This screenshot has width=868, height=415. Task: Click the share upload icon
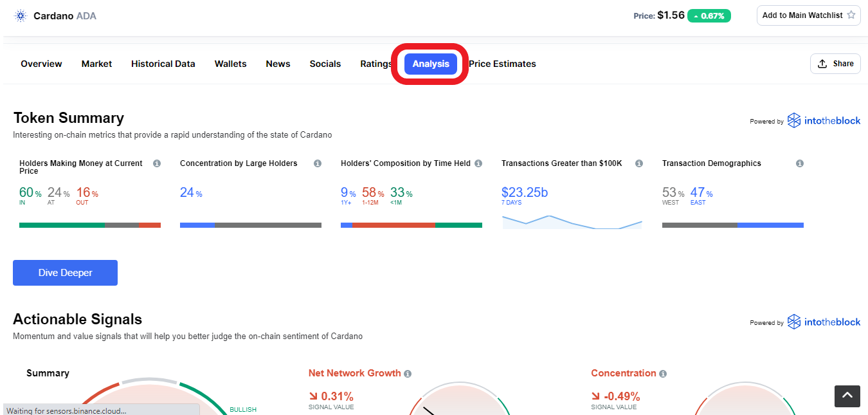pyautogui.click(x=822, y=64)
